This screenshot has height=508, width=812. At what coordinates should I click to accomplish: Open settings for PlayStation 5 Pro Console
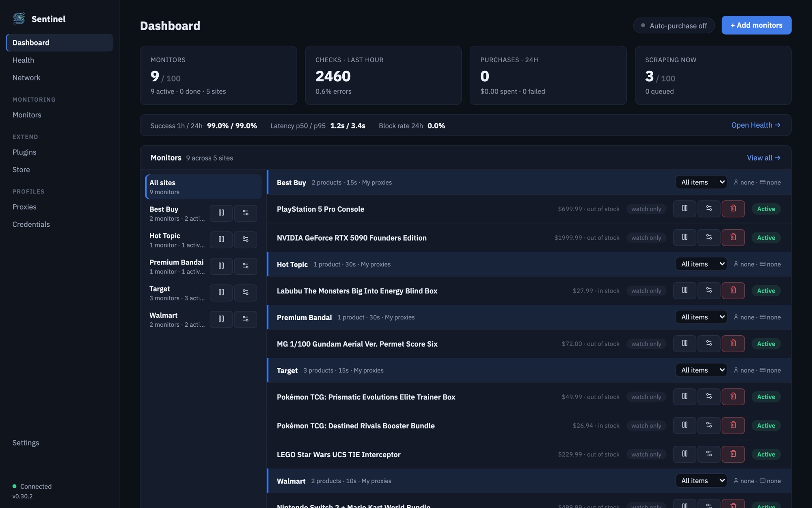click(709, 208)
